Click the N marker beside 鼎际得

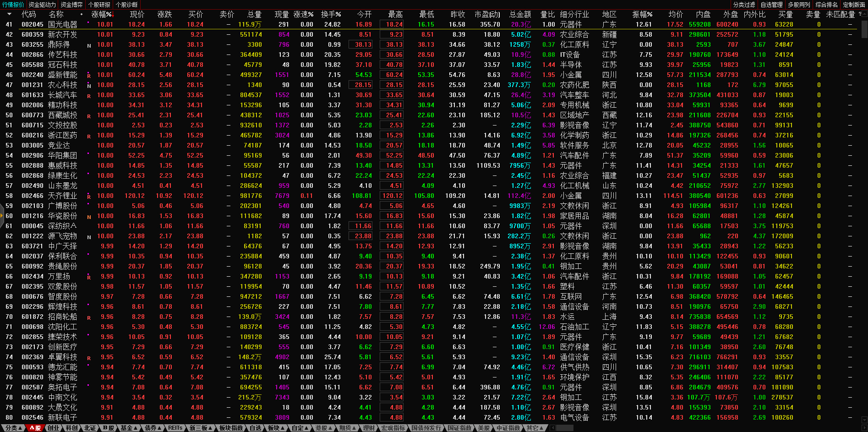tap(89, 45)
